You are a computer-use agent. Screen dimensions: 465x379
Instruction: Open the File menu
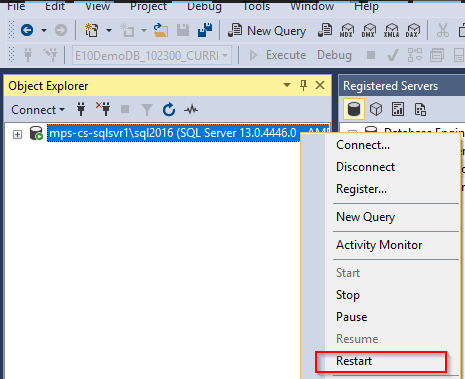click(16, 6)
